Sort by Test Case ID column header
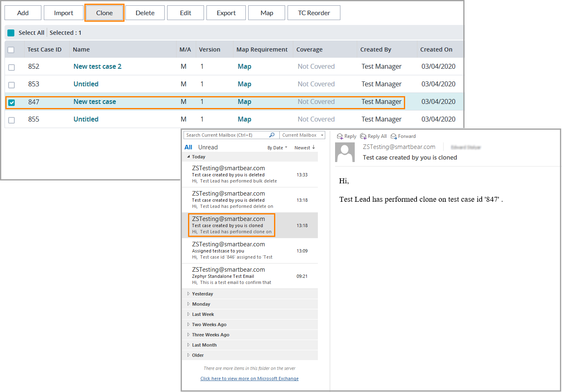Screen dimensions: 562x392 44,50
